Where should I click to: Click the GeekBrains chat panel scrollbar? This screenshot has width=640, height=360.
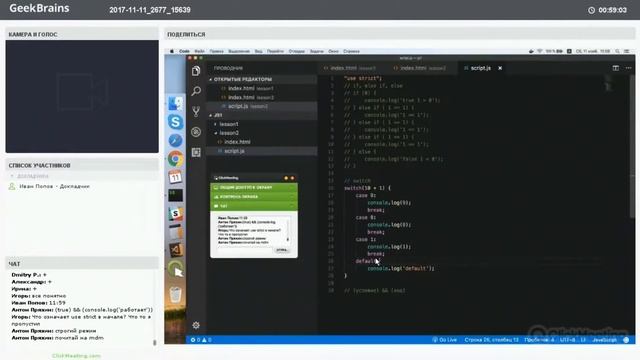pos(155,342)
